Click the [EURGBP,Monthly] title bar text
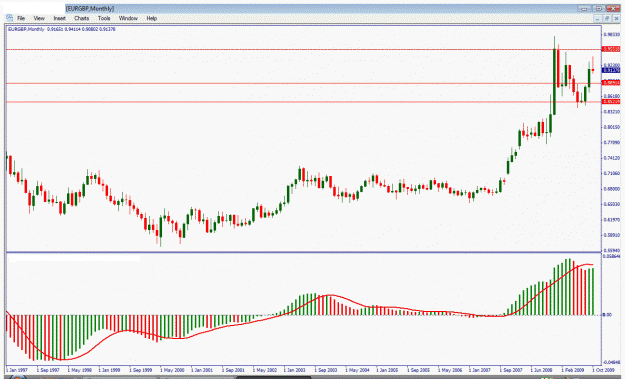625x379 pixels. pyautogui.click(x=90, y=8)
